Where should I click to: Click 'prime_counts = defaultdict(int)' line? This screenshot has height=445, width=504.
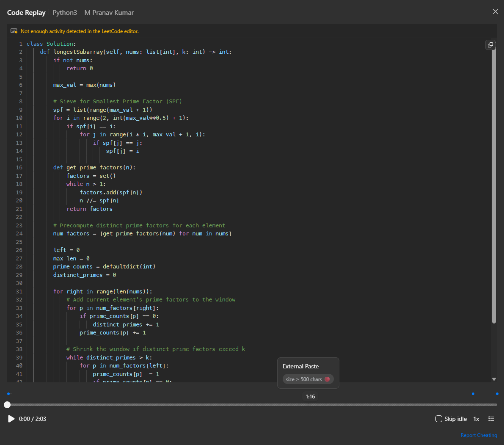coord(104,267)
